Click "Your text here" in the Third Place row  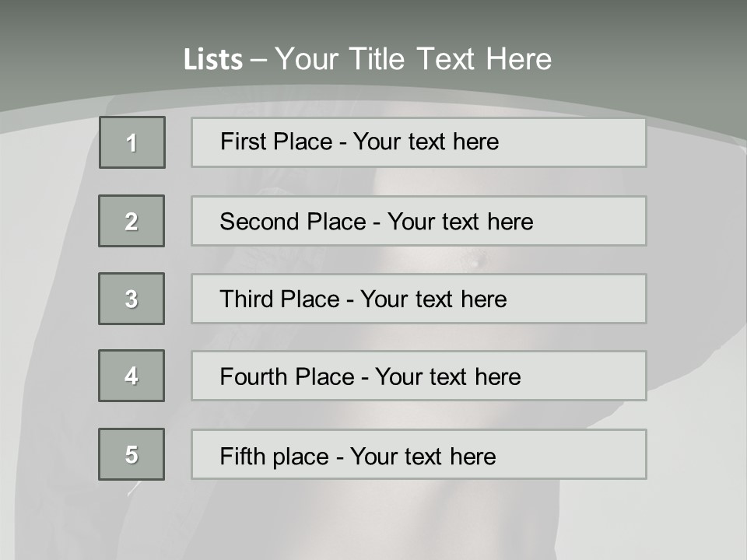coord(433,299)
